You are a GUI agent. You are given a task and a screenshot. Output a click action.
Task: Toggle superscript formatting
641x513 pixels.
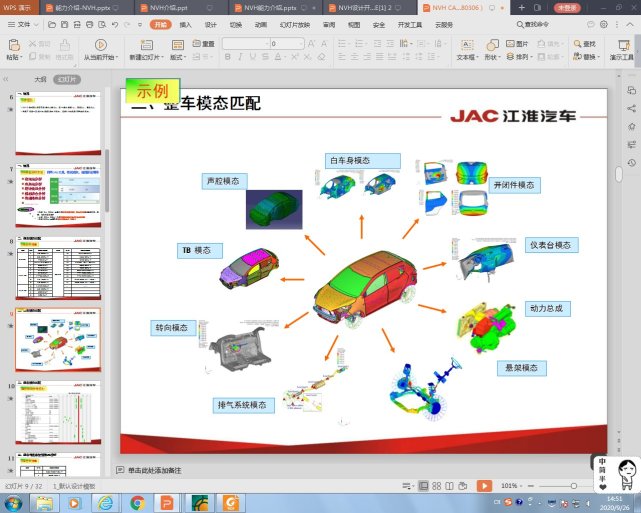click(x=295, y=57)
